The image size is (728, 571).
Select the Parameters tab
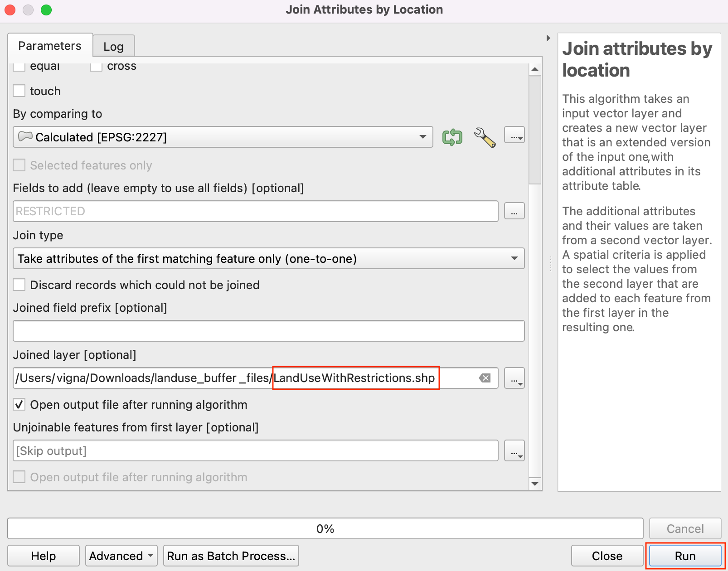point(50,46)
